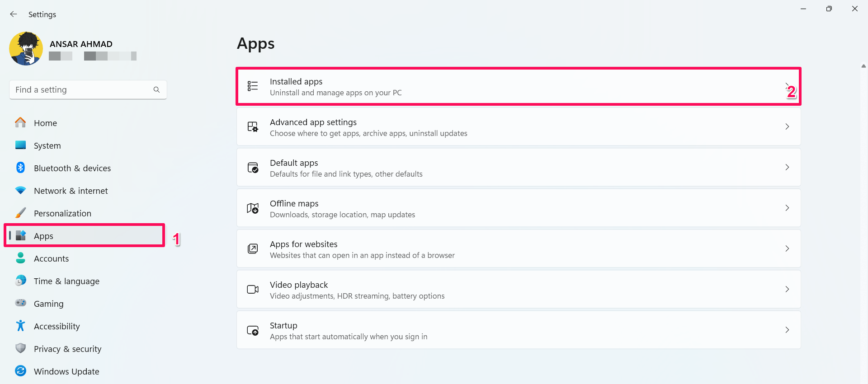Open Default apps title

294,163
